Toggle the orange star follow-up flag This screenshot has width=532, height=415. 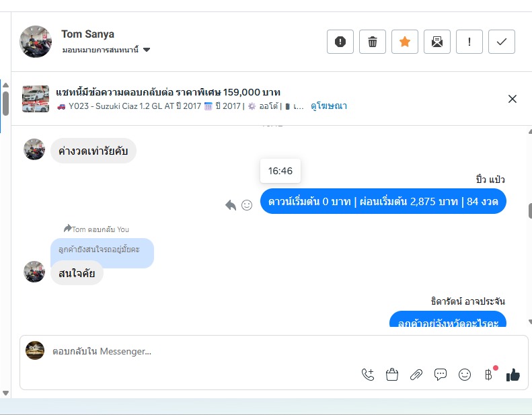404,42
